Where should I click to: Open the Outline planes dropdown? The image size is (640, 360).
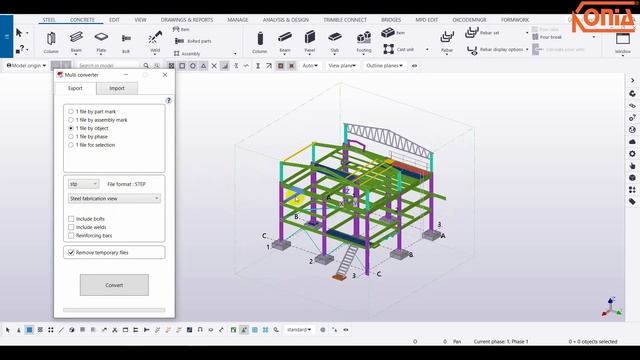point(384,65)
